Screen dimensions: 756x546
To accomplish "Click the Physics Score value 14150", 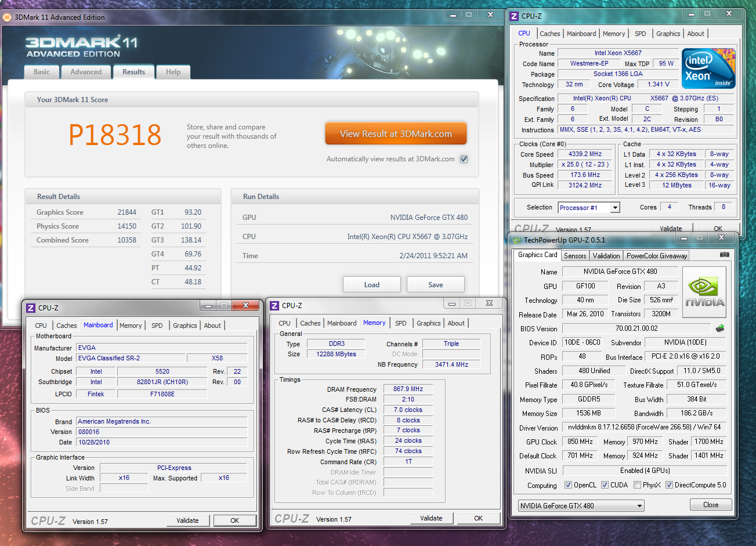I will pos(127,226).
